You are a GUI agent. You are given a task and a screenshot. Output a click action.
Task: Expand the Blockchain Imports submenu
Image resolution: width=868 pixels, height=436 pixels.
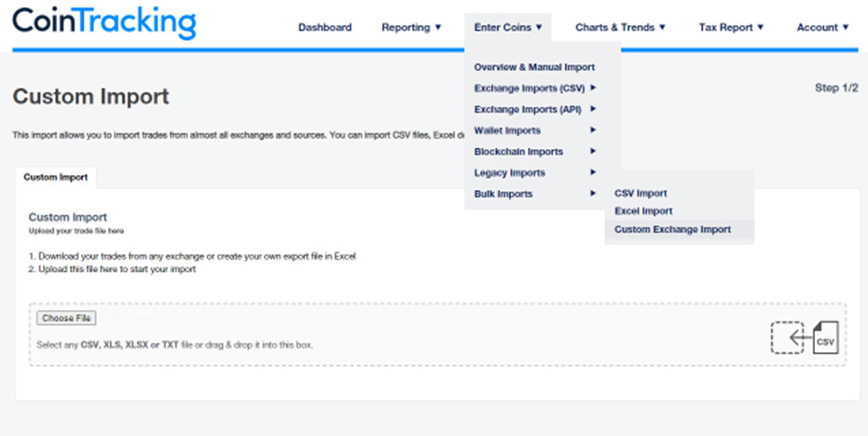(x=535, y=152)
